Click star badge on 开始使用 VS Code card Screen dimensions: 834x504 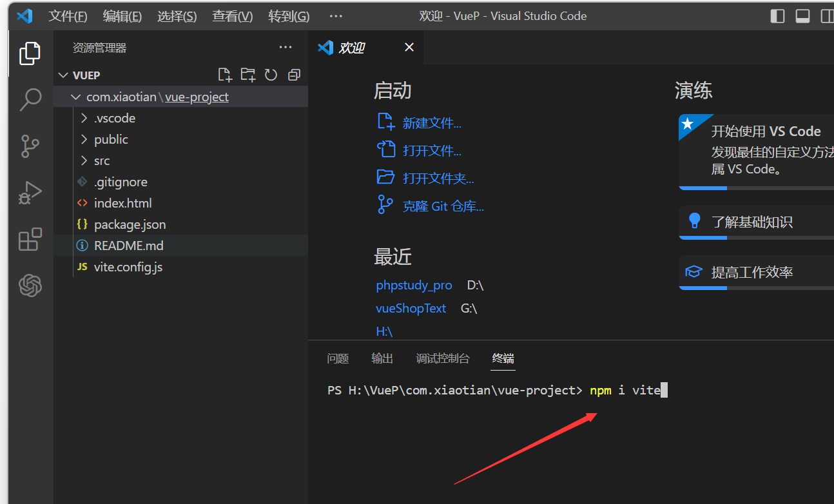point(688,123)
